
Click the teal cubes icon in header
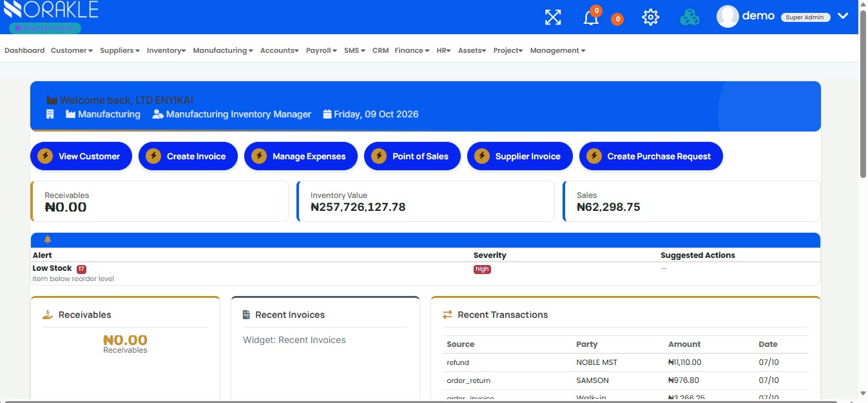tap(690, 17)
